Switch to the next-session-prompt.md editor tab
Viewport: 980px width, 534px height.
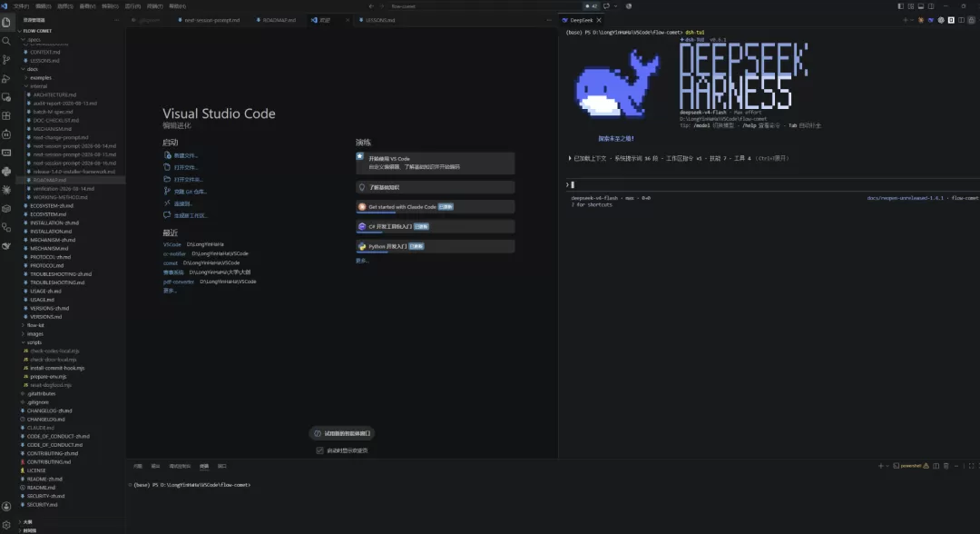pyautogui.click(x=211, y=20)
